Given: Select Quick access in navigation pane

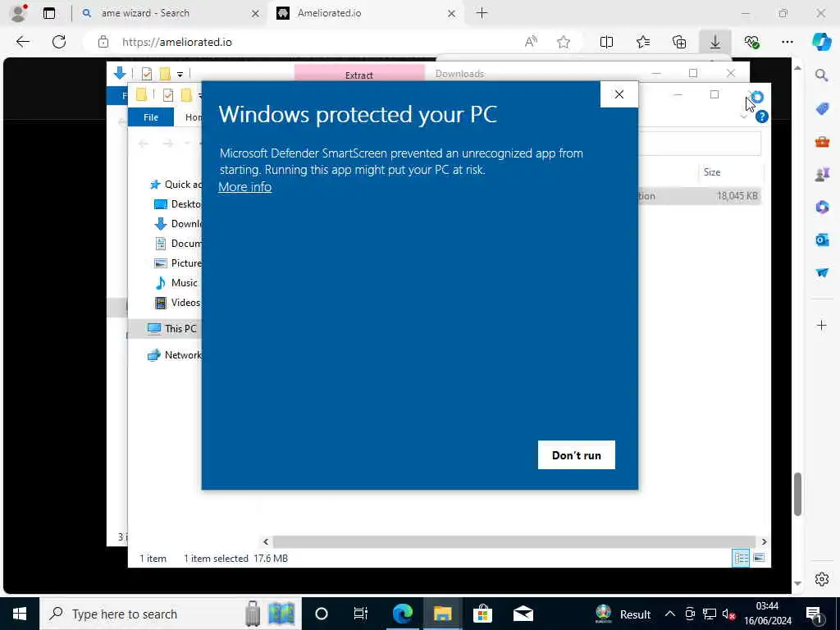Looking at the screenshot, I should click(176, 185).
